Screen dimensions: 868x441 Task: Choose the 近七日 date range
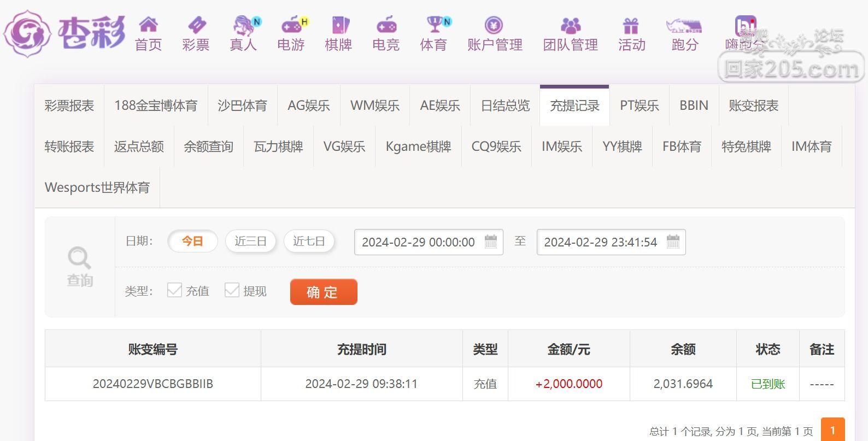point(309,241)
